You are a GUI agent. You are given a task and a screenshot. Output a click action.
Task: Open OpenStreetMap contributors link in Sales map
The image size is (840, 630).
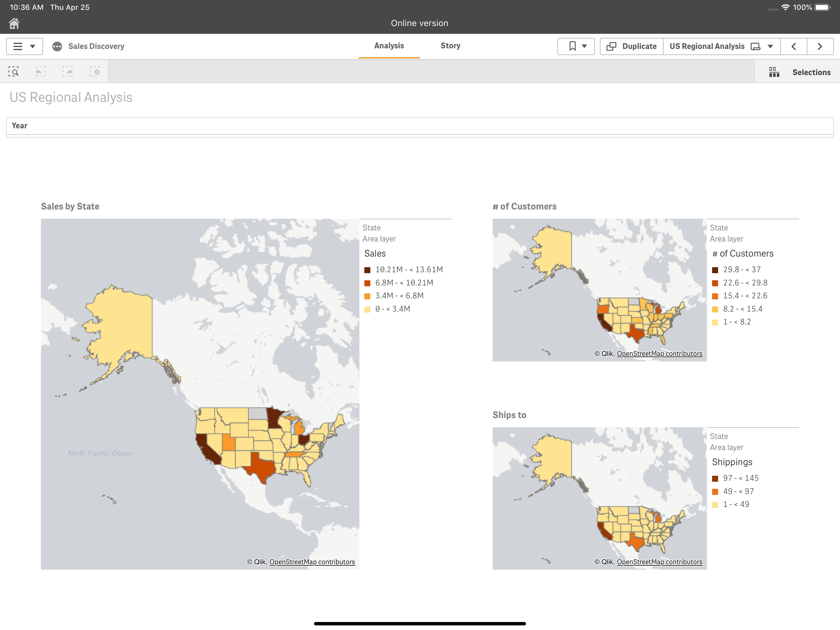tap(312, 562)
